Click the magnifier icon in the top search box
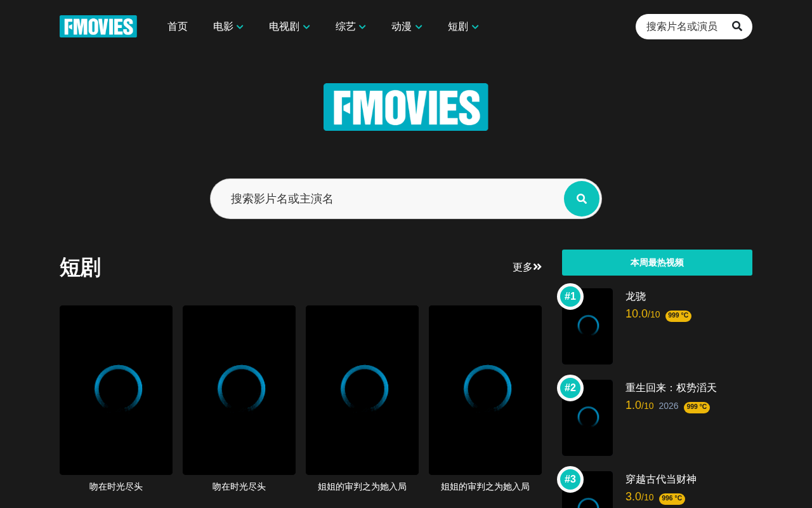 (x=737, y=26)
